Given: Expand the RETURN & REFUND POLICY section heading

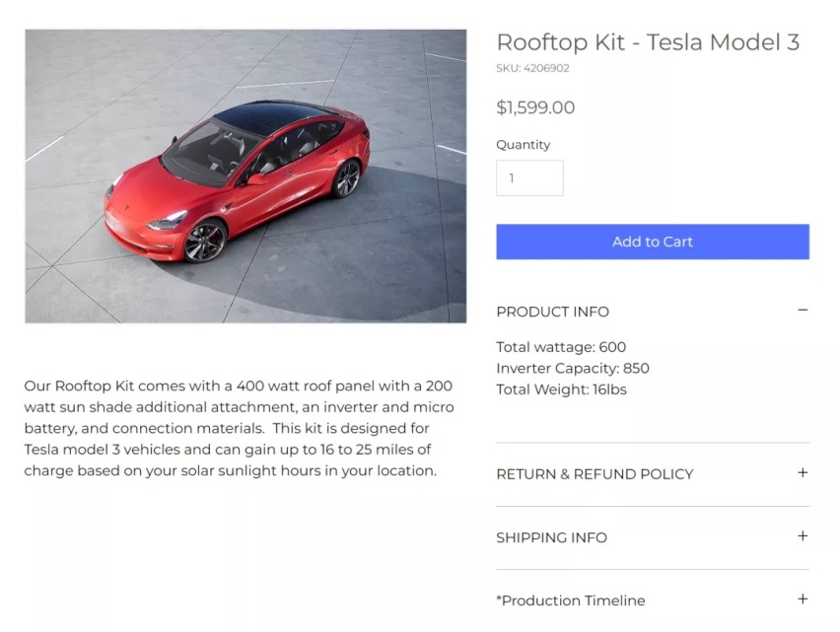Looking at the screenshot, I should coord(595,474).
